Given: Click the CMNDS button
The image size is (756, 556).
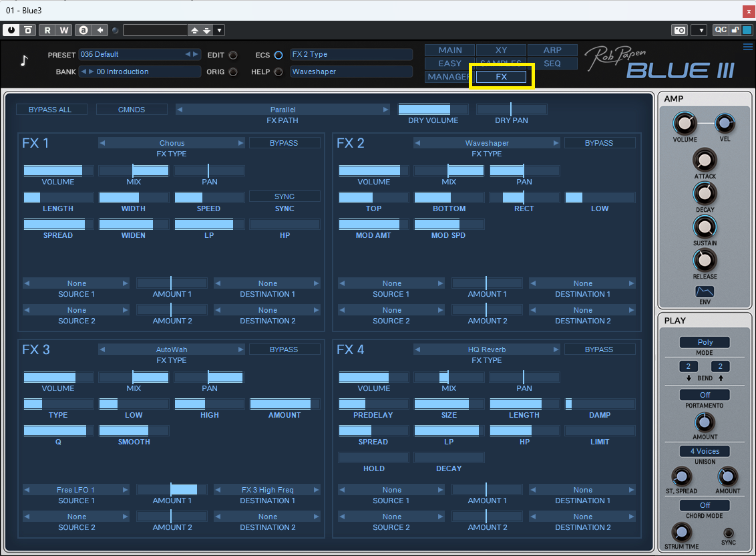Looking at the screenshot, I should pos(132,110).
